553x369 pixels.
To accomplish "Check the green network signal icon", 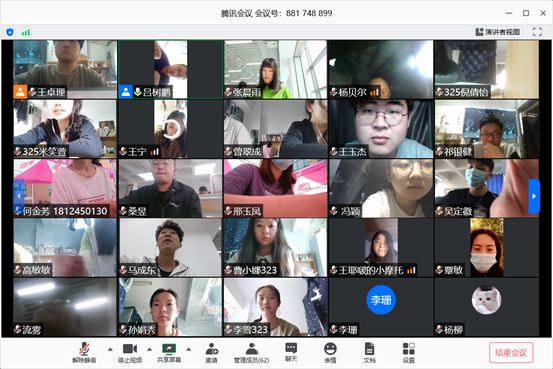I will point(26,32).
